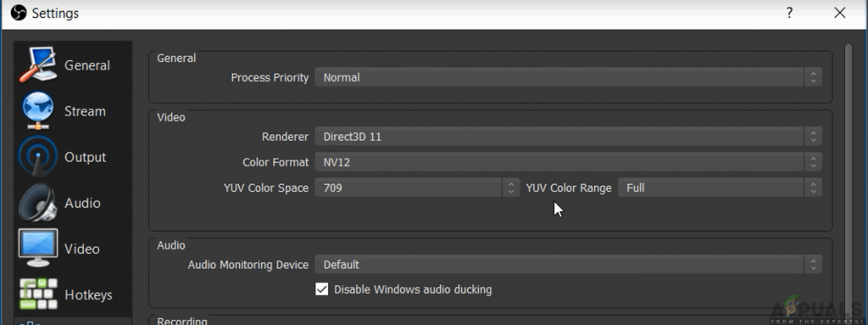Click the Settings window title text

(55, 13)
